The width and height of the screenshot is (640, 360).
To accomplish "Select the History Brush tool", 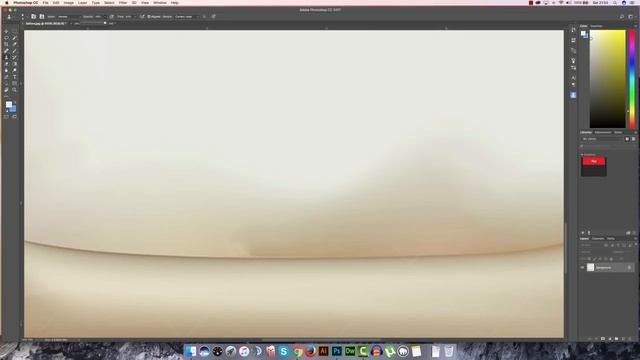I will 14,58.
